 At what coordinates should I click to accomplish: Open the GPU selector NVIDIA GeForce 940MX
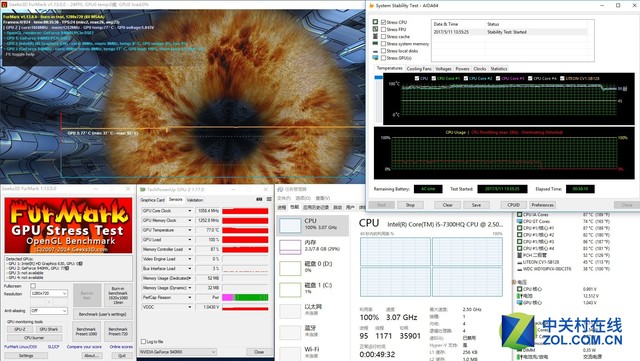(x=178, y=352)
